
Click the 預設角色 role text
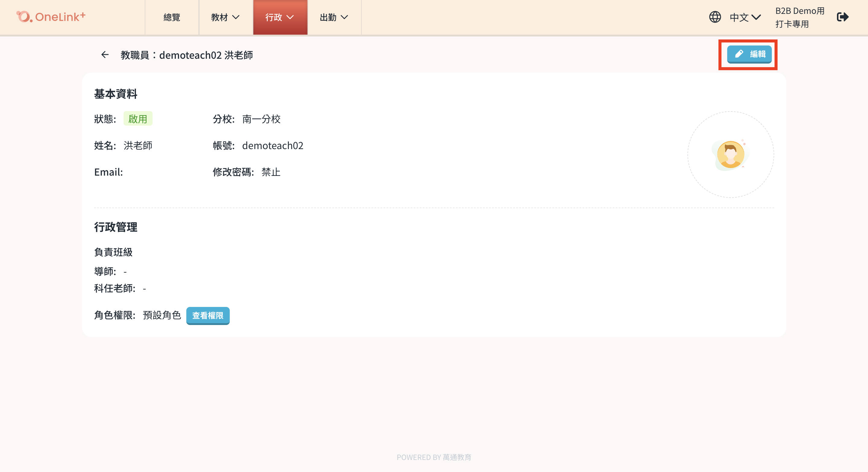pyautogui.click(x=162, y=315)
